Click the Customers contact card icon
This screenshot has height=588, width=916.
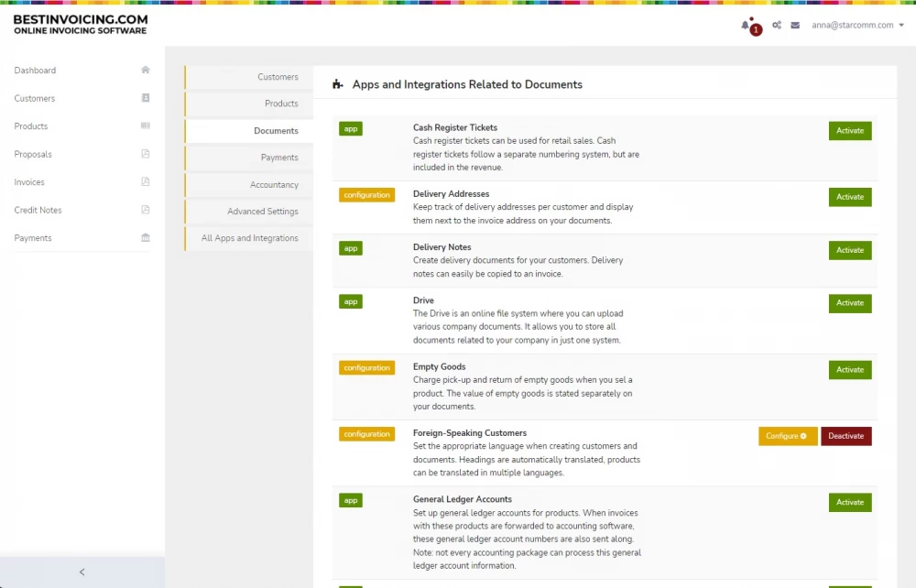(146, 98)
